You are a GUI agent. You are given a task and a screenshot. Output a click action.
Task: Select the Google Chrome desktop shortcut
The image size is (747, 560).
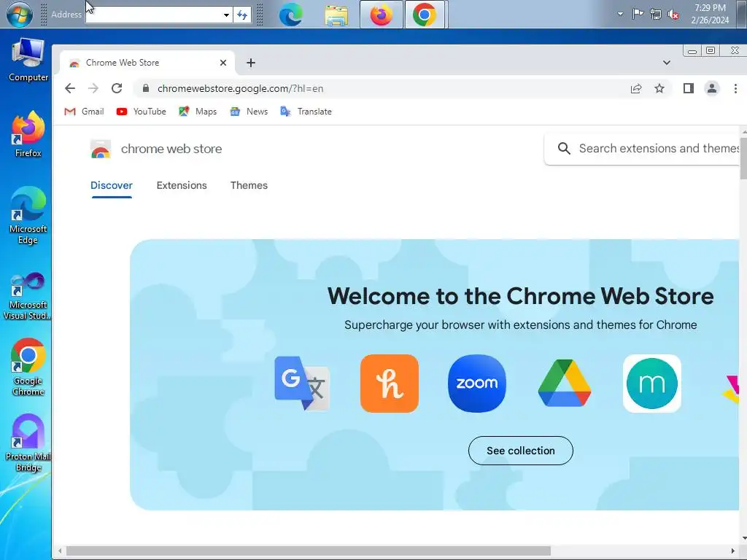(x=28, y=367)
